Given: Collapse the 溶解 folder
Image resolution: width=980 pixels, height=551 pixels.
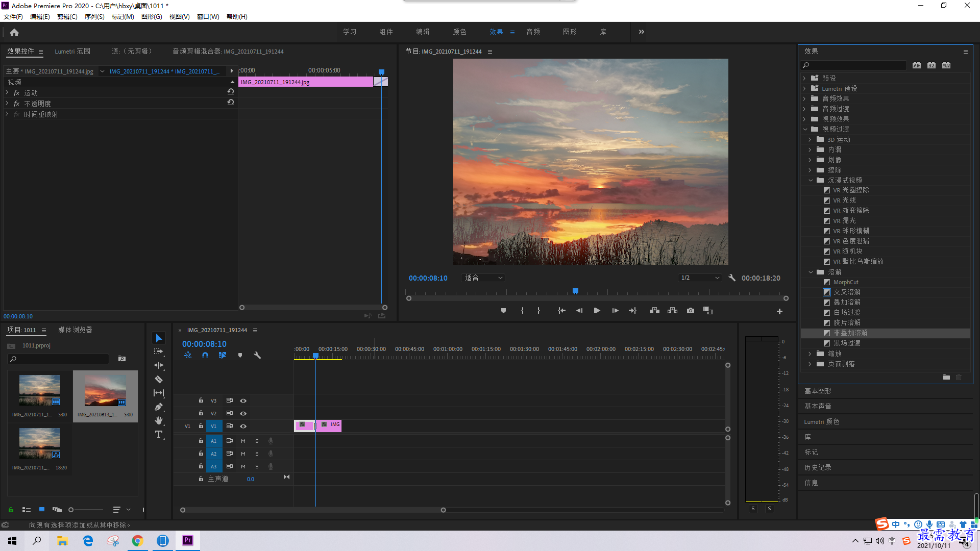Looking at the screenshot, I should 811,272.
